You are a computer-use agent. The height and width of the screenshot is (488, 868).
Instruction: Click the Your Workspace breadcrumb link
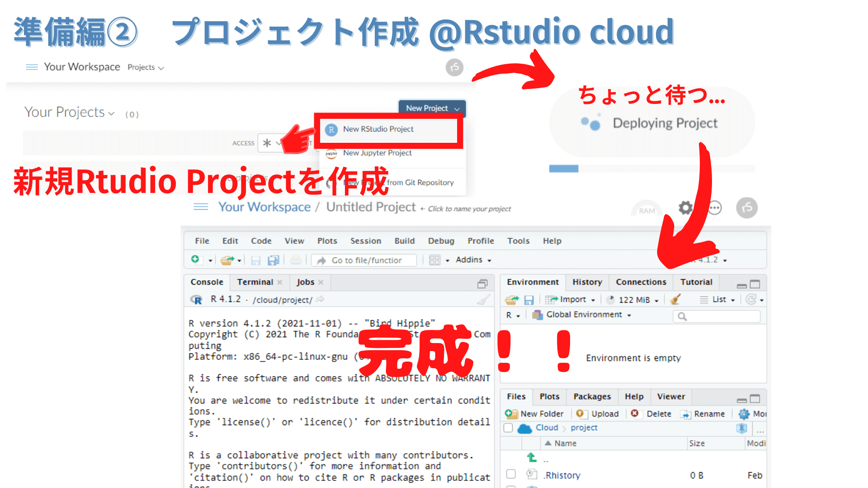(x=264, y=207)
